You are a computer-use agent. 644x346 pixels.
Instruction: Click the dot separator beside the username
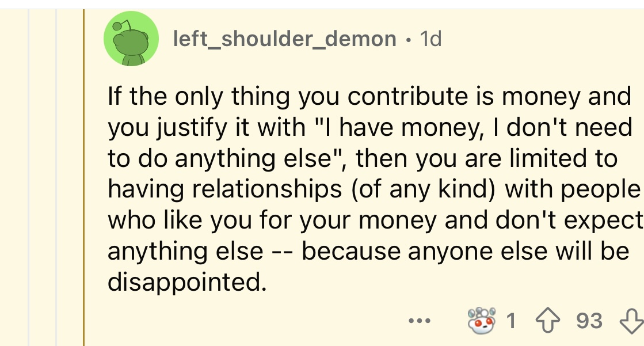(408, 40)
